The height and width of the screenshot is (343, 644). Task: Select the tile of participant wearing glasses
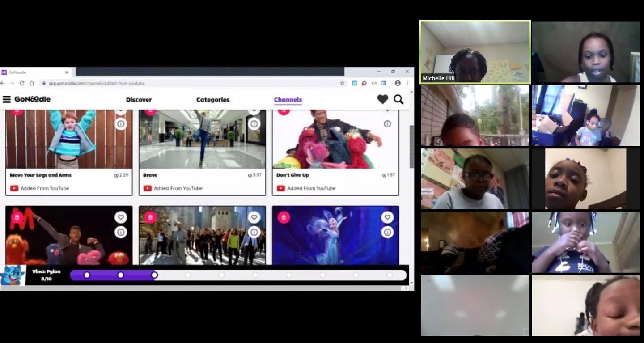475,179
